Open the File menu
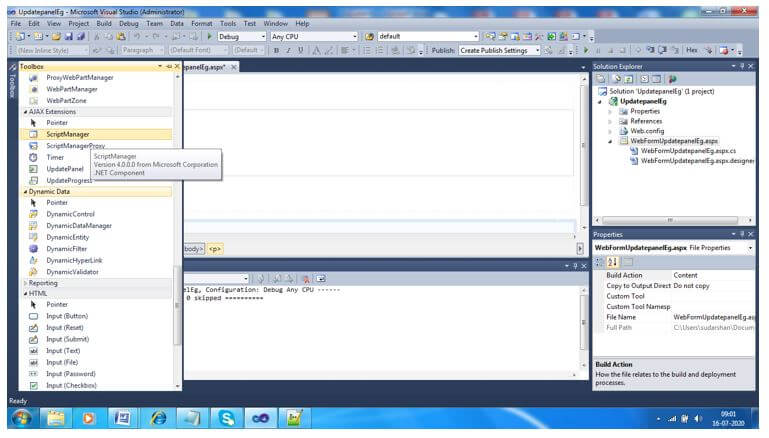The height and width of the screenshot is (438, 769). pyautogui.click(x=16, y=23)
